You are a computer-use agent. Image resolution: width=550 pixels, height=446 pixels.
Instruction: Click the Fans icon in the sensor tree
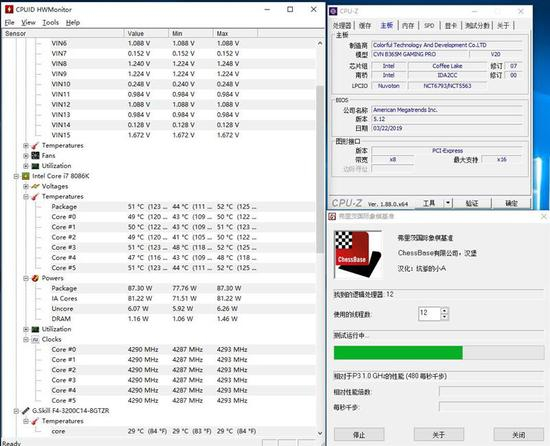(35, 155)
